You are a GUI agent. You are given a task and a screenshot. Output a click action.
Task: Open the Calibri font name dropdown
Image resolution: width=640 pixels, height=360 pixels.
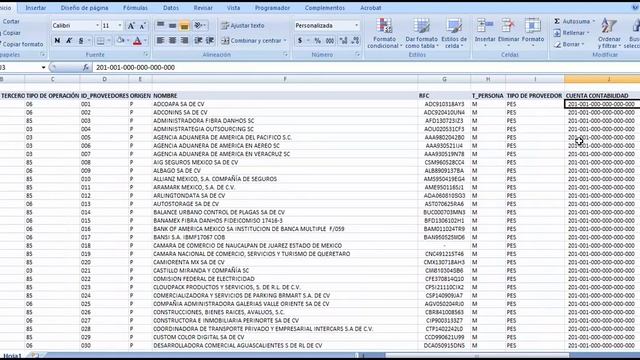point(98,25)
